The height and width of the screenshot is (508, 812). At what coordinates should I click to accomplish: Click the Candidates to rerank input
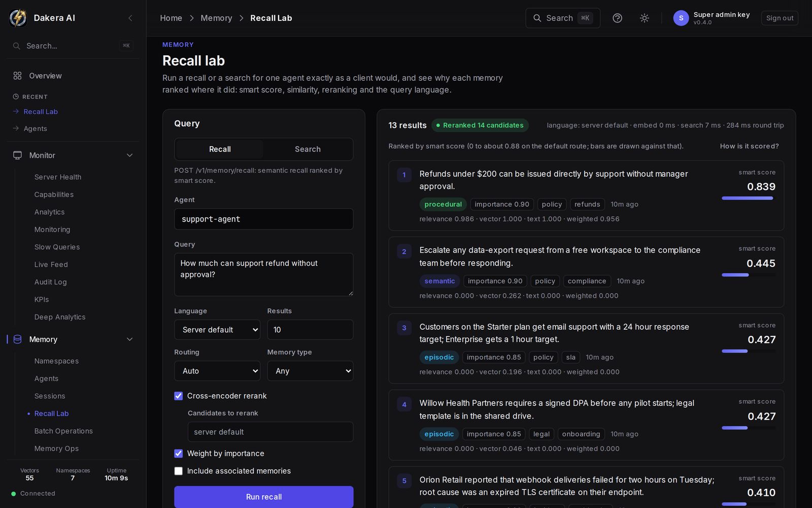point(270,432)
